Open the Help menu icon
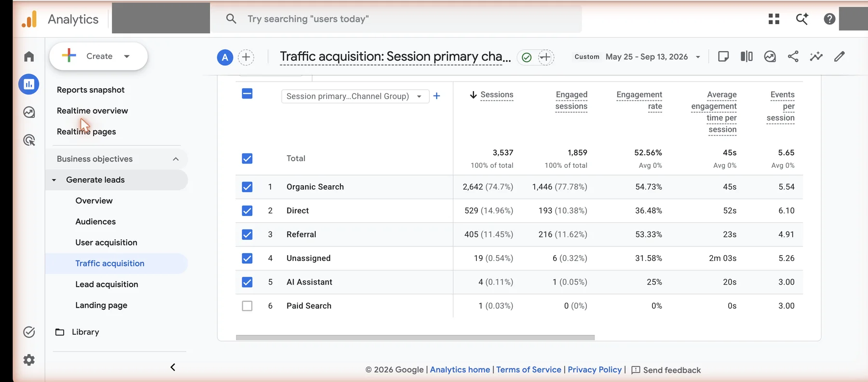Image resolution: width=868 pixels, height=382 pixels. pyautogui.click(x=829, y=19)
